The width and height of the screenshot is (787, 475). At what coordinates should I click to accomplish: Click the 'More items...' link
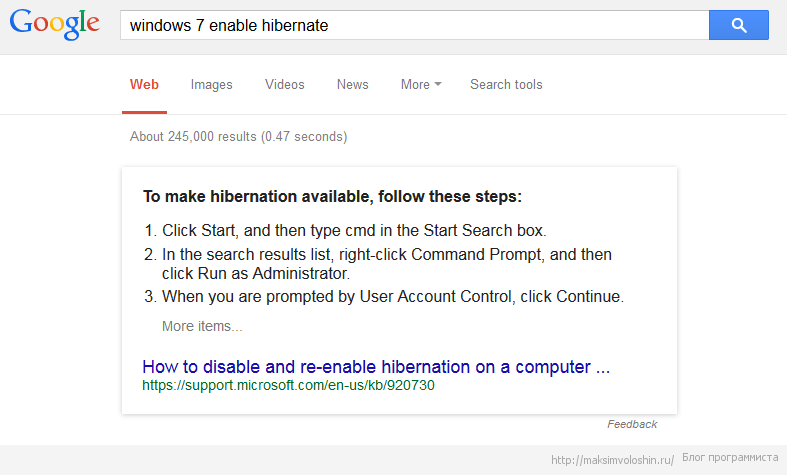click(x=202, y=326)
